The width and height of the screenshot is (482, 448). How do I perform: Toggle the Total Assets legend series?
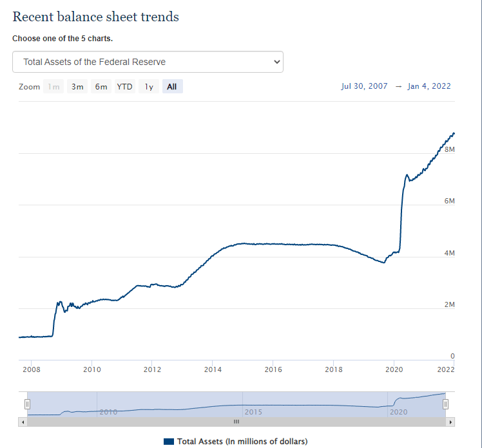tap(242, 441)
